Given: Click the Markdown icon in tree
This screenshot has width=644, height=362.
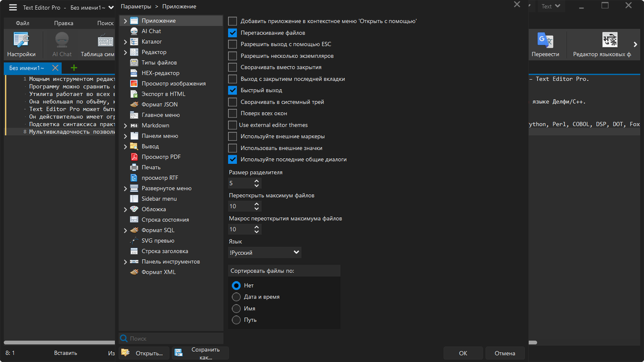Looking at the screenshot, I should pos(134,125).
